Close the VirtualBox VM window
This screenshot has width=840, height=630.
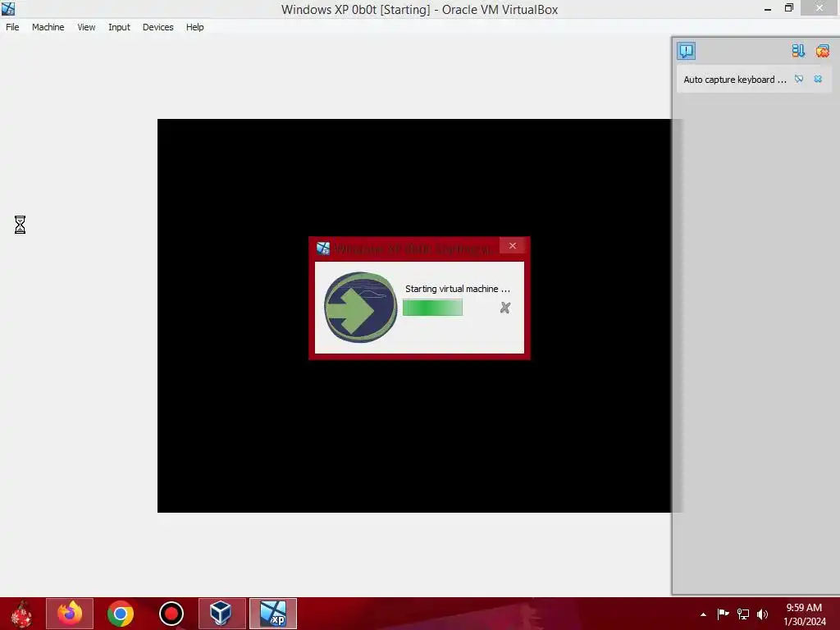point(819,8)
